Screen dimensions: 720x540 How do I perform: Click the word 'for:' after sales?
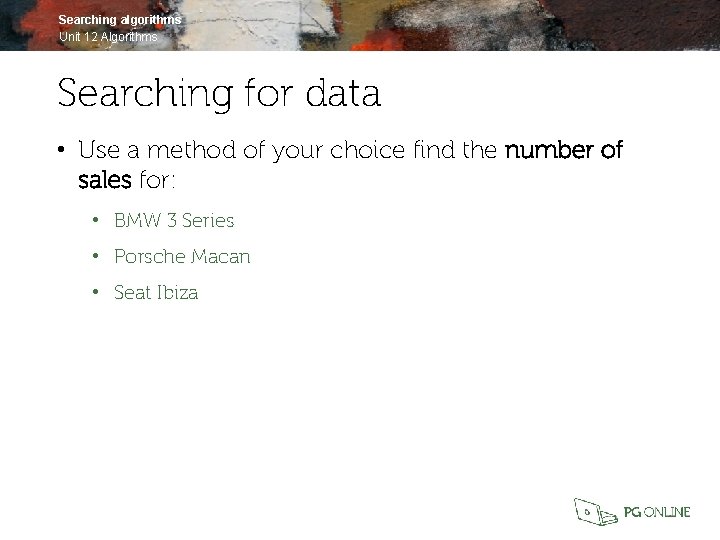157,182
